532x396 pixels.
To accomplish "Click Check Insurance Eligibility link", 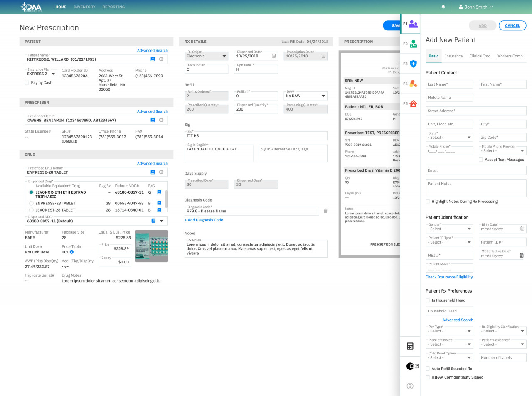I will (x=449, y=277).
